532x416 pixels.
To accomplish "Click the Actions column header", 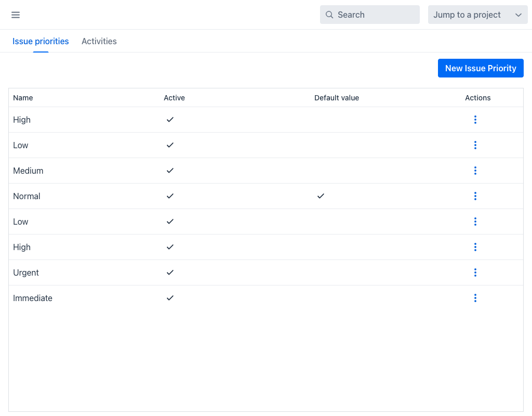I will pos(478,98).
